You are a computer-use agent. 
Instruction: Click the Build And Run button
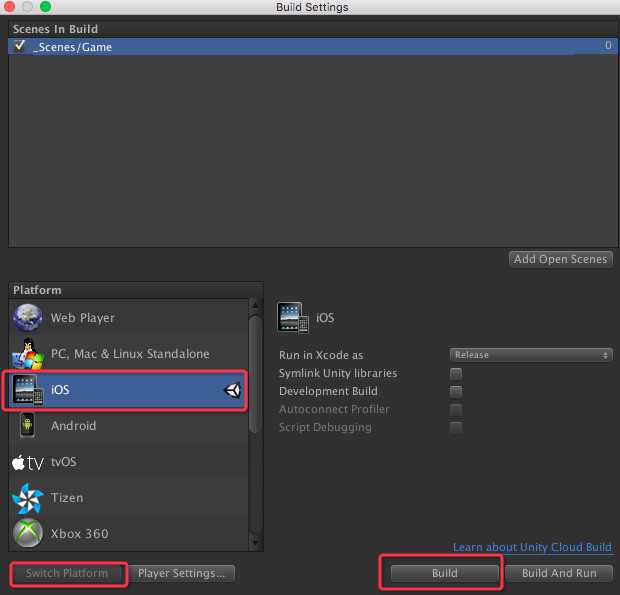(x=559, y=573)
